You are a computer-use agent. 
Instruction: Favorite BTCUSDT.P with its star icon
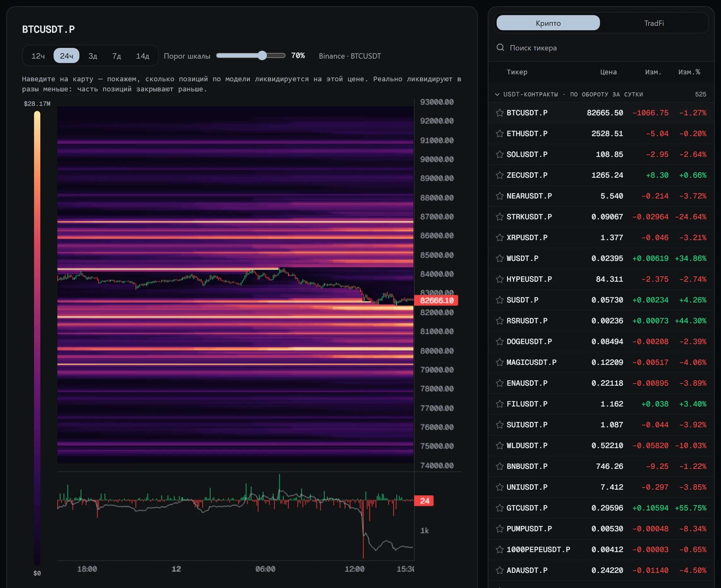499,113
